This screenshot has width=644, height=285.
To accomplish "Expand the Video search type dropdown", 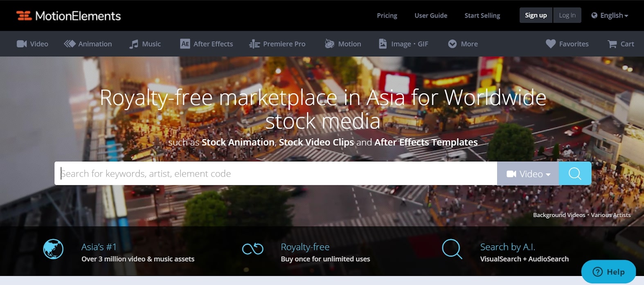I will coord(528,173).
